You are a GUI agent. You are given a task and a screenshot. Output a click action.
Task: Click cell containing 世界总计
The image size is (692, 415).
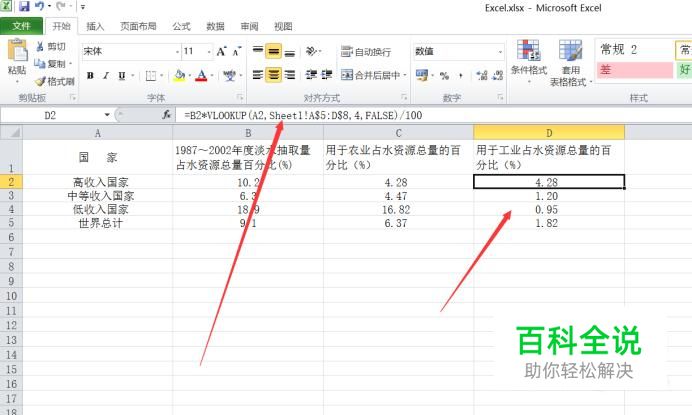point(100,223)
